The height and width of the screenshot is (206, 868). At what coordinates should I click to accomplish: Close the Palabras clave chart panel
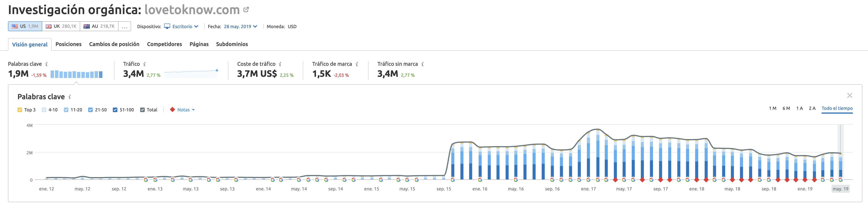pos(849,96)
